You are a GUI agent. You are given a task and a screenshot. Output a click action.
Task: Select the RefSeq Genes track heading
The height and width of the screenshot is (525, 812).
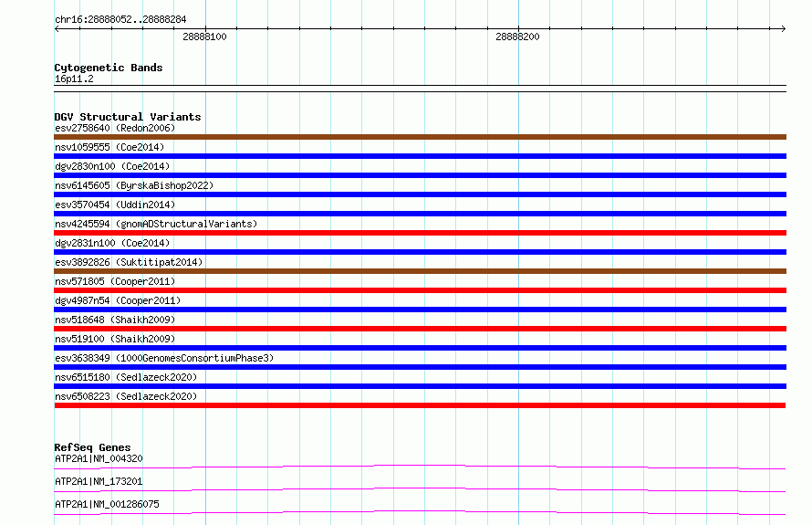point(92,447)
